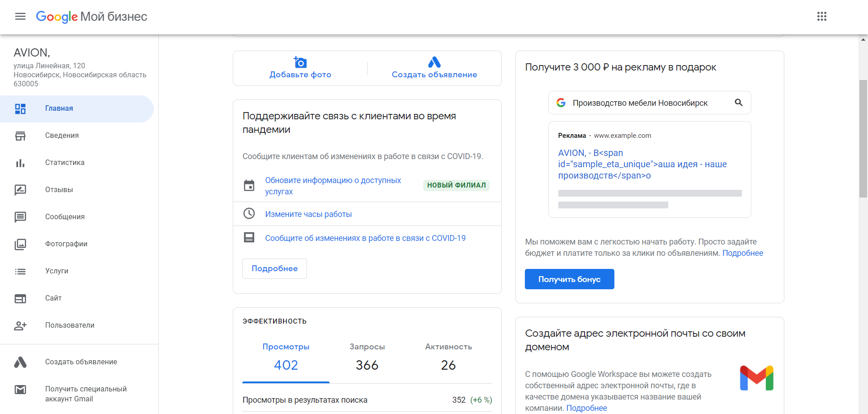Click the Сайт web page icon
This screenshot has height=414, width=868.
[20, 298]
